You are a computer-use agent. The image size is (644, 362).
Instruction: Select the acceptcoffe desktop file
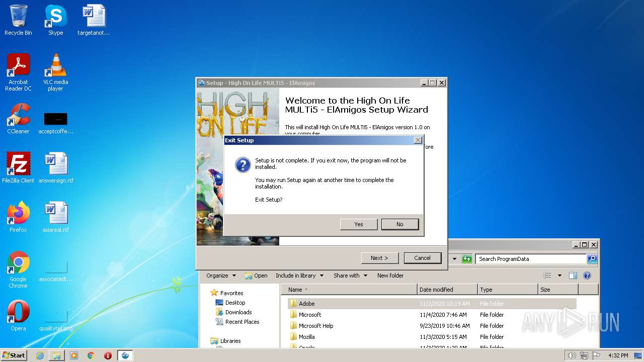tap(56, 122)
